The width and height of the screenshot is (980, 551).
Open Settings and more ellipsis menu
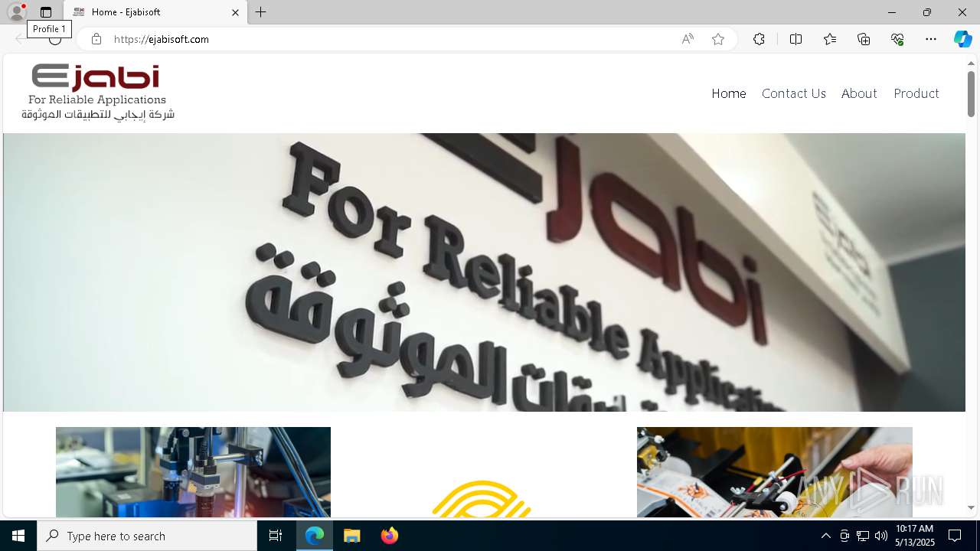pyautogui.click(x=931, y=39)
